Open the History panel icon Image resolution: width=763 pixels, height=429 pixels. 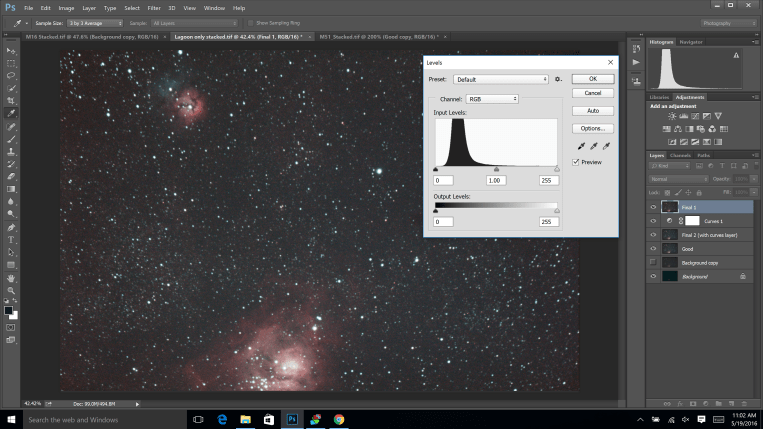point(636,49)
